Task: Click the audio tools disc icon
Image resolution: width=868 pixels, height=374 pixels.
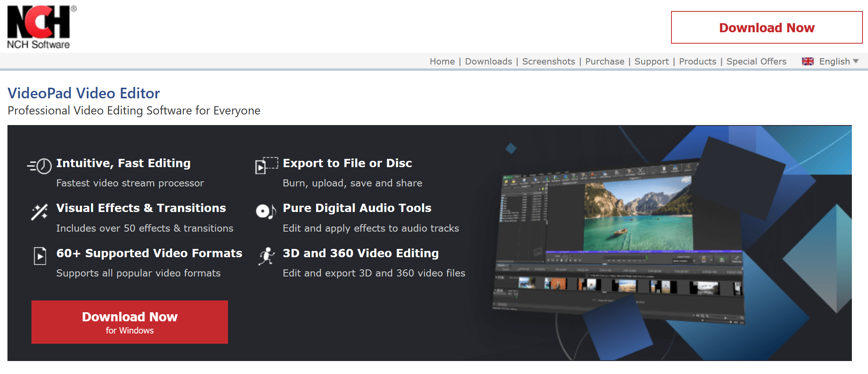Action: click(266, 211)
